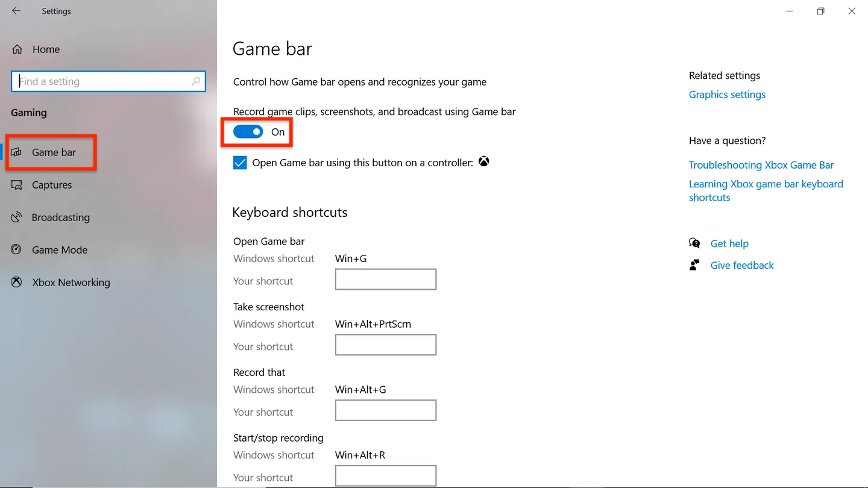Select the Xbox Networking sidebar icon
The height and width of the screenshot is (488, 868).
(x=16, y=283)
